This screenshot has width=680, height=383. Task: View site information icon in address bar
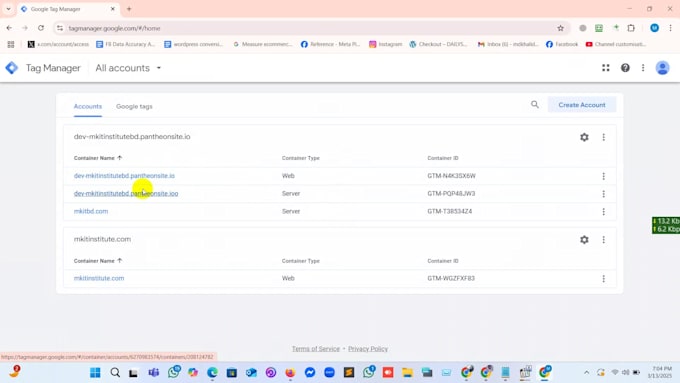click(x=60, y=28)
